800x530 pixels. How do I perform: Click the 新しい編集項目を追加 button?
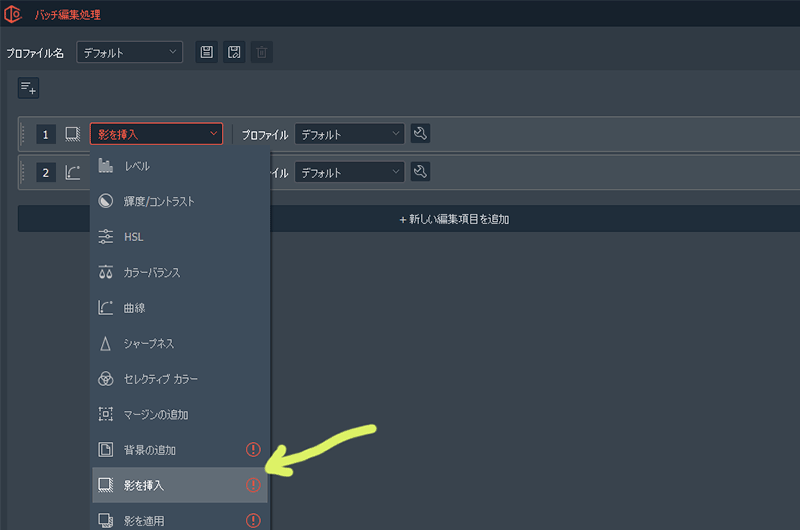tap(455, 218)
